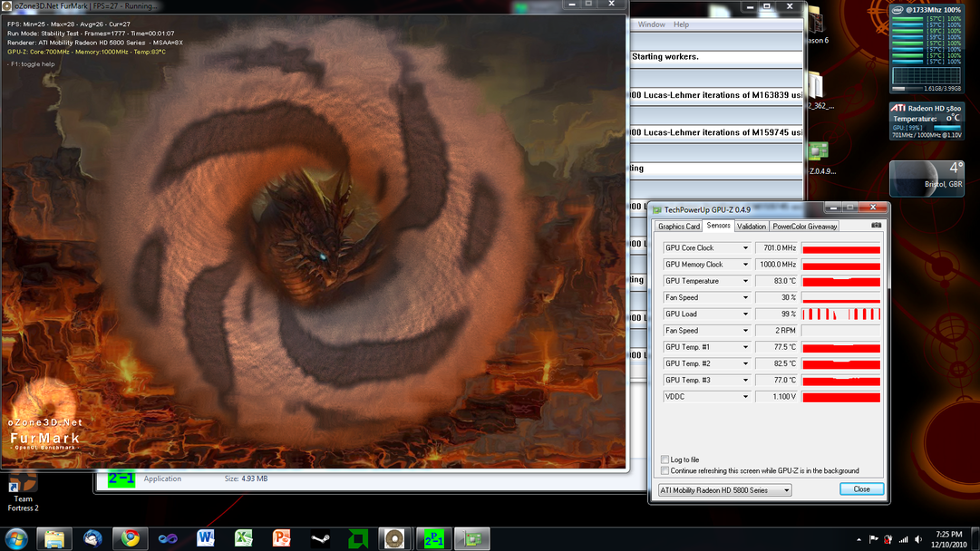Screen dimensions: 980x551
Task: Open the Bristol weather gadget
Action: (x=927, y=179)
